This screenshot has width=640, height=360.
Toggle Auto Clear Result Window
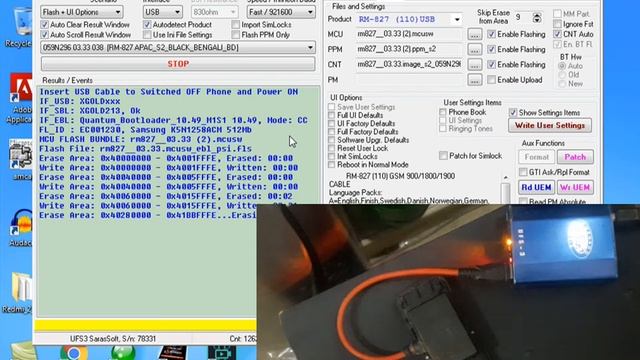coord(44,25)
